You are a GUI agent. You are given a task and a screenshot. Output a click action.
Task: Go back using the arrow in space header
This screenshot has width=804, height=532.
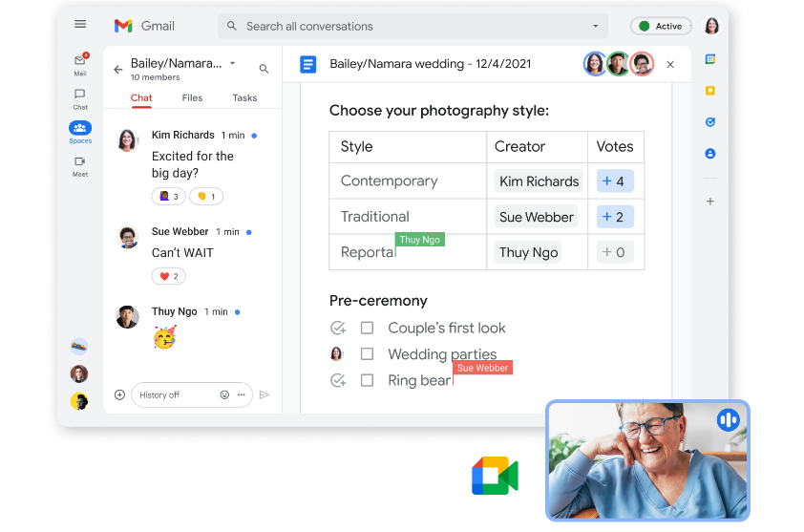point(118,70)
